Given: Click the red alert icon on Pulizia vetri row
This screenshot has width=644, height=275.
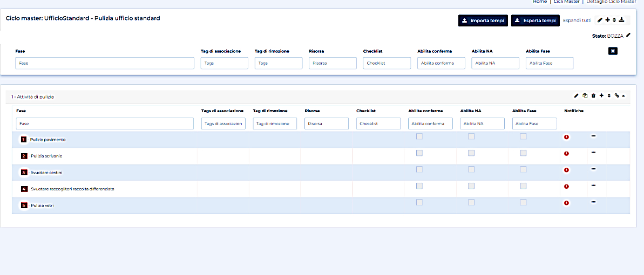Looking at the screenshot, I should [566, 203].
